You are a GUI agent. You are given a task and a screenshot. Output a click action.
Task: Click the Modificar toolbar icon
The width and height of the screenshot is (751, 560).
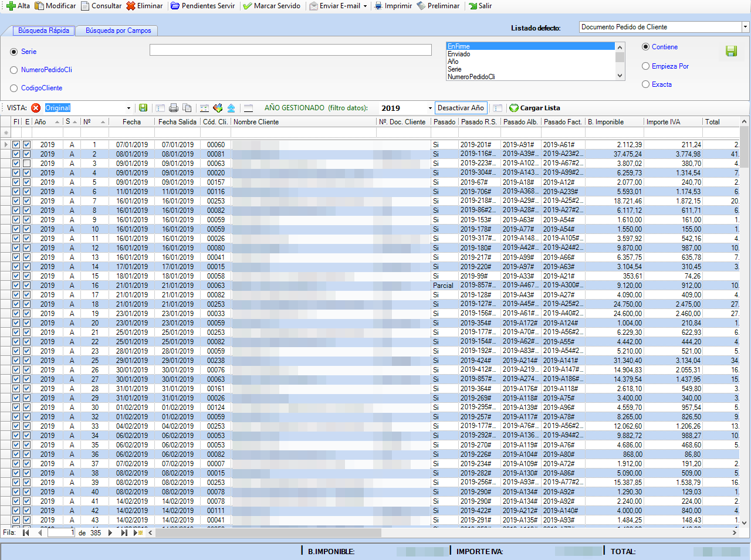(x=39, y=6)
